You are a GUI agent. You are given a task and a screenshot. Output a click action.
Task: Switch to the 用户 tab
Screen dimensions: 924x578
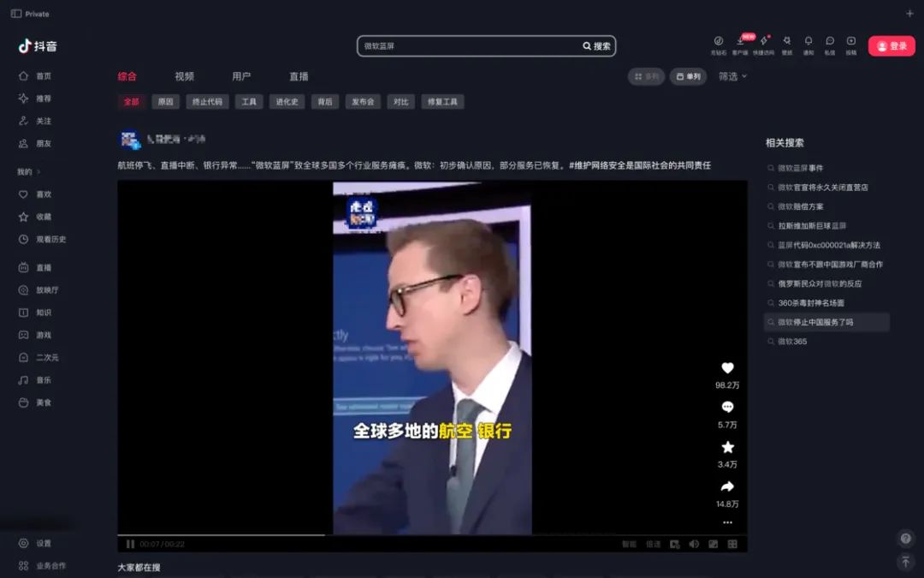[x=241, y=76]
